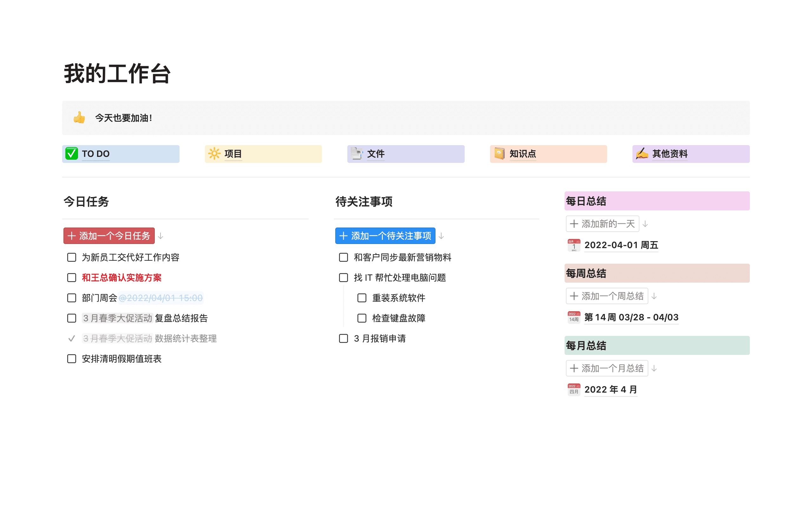The height and width of the screenshot is (507, 812).
Task: Click the 项目 tab icon
Action: [215, 154]
